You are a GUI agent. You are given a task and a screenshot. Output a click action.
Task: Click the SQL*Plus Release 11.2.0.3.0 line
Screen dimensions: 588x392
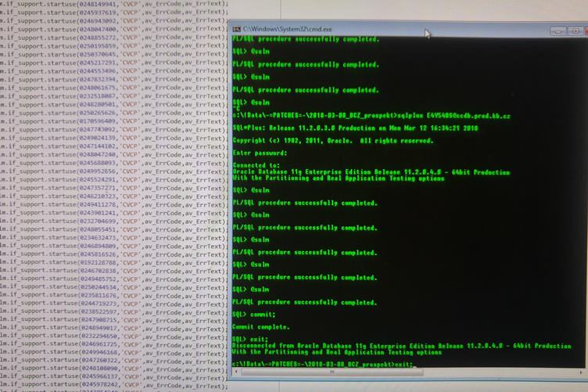[355, 128]
